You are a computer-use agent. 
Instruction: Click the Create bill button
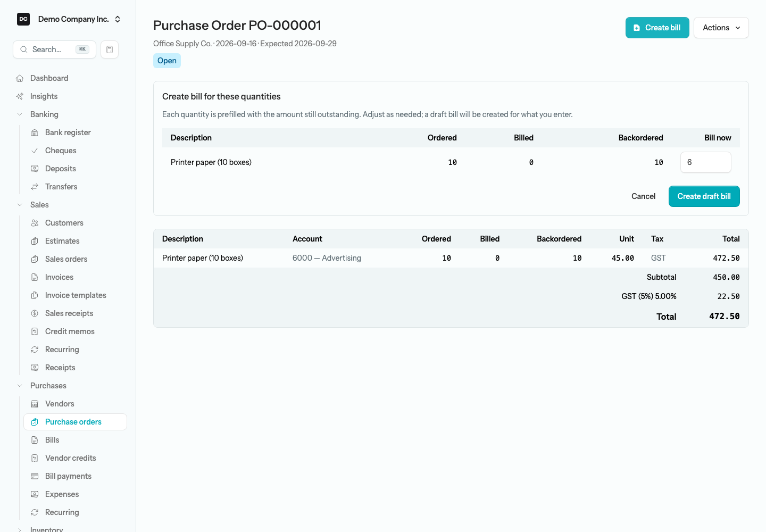657,28
